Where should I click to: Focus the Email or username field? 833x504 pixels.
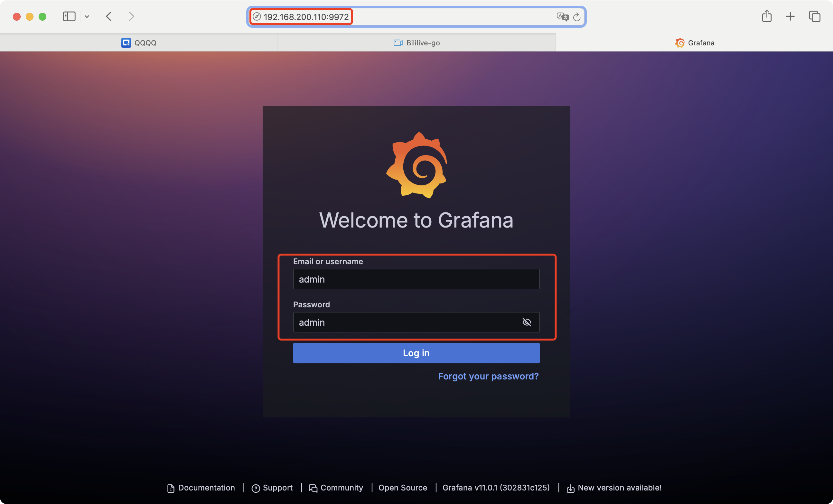pos(416,279)
